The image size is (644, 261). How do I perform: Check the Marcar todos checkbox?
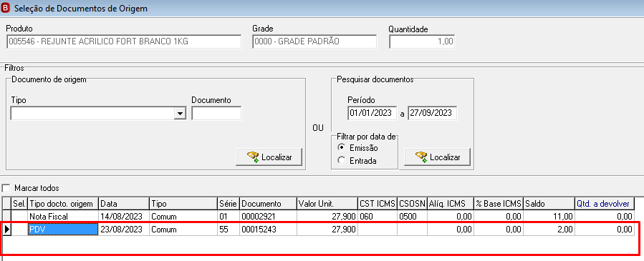pyautogui.click(x=6, y=189)
